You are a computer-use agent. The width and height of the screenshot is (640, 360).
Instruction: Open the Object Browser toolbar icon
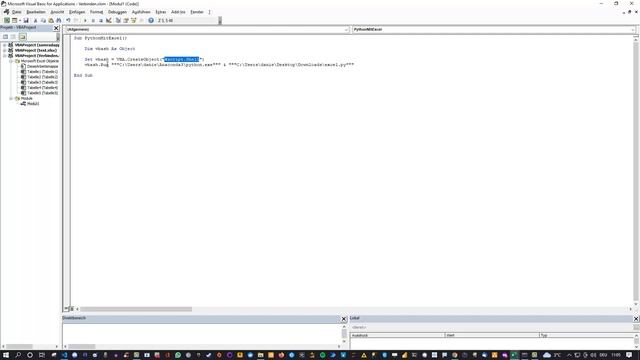point(133,20)
